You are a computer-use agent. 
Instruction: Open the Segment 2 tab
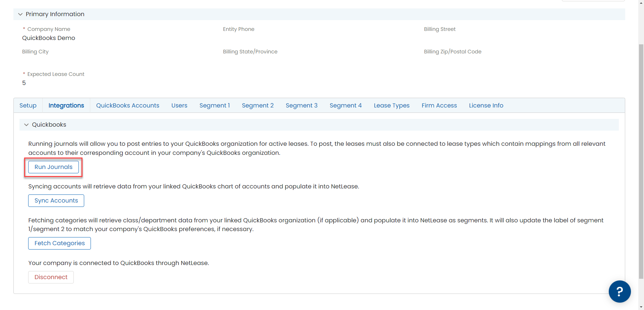pyautogui.click(x=258, y=105)
